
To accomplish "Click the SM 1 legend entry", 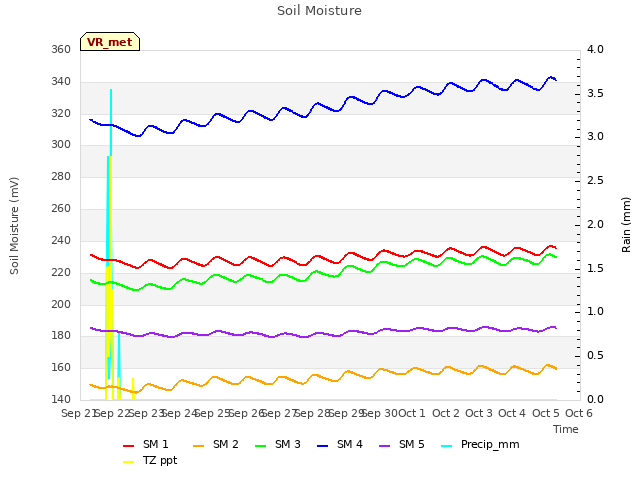I will [x=145, y=444].
